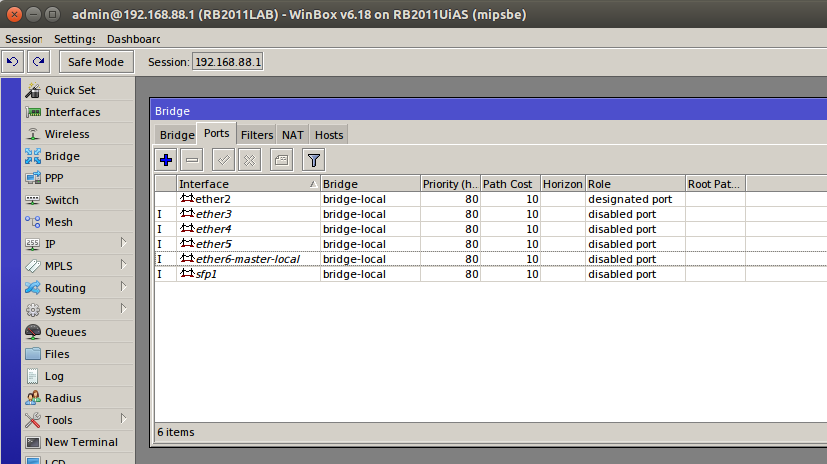Open New Terminal from the sidebar
The image size is (827, 464).
[80, 442]
